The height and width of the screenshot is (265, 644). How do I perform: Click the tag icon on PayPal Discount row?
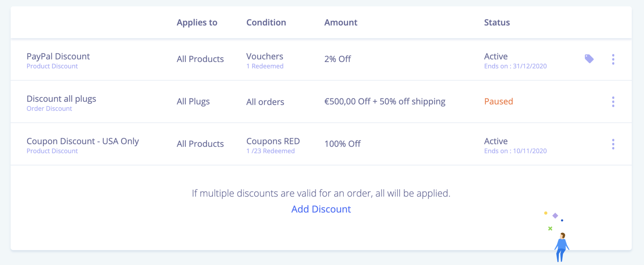click(589, 59)
